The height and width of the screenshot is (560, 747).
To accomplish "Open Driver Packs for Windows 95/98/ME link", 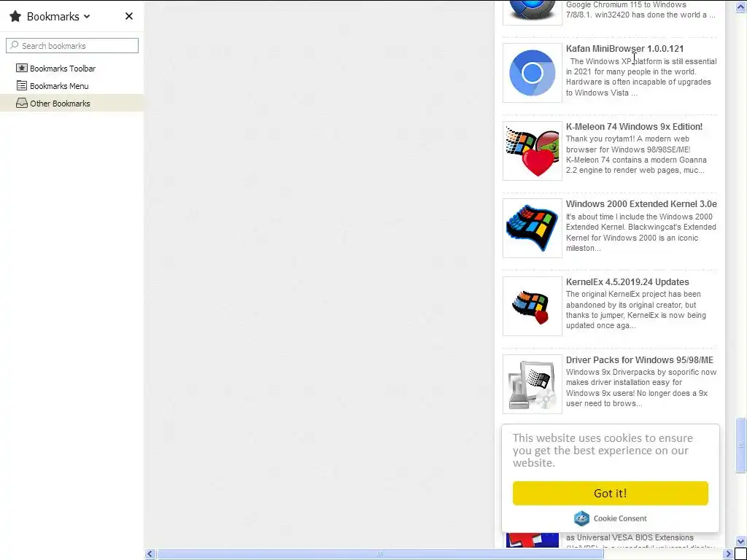I will pos(639,360).
